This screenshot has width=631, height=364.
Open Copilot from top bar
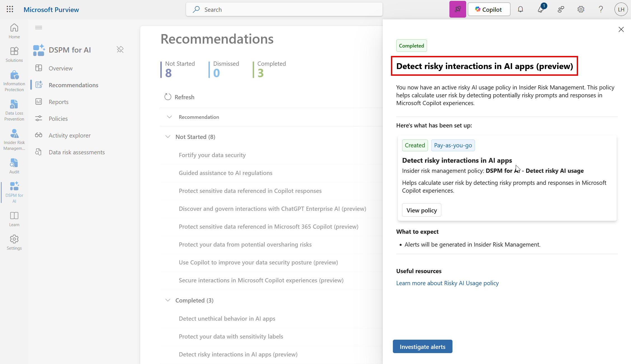pos(489,9)
